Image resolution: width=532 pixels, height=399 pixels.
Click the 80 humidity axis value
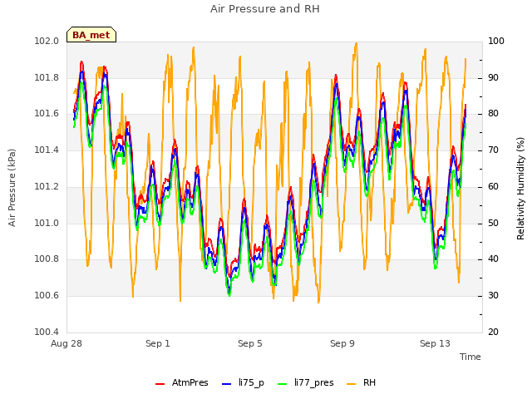[x=493, y=113]
